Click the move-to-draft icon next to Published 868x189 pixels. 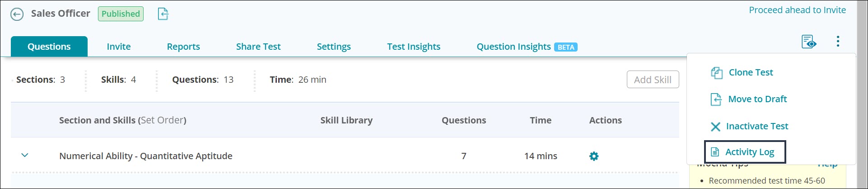163,14
